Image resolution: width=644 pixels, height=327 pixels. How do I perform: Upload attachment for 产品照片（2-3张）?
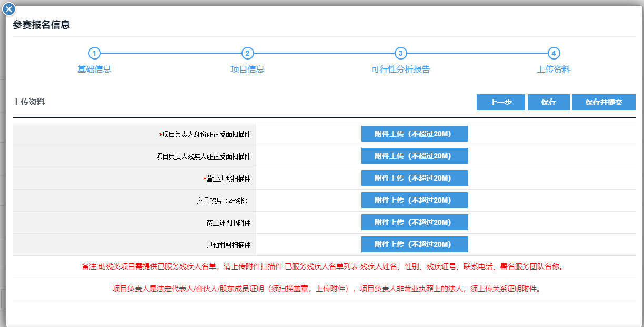pyautogui.click(x=415, y=200)
